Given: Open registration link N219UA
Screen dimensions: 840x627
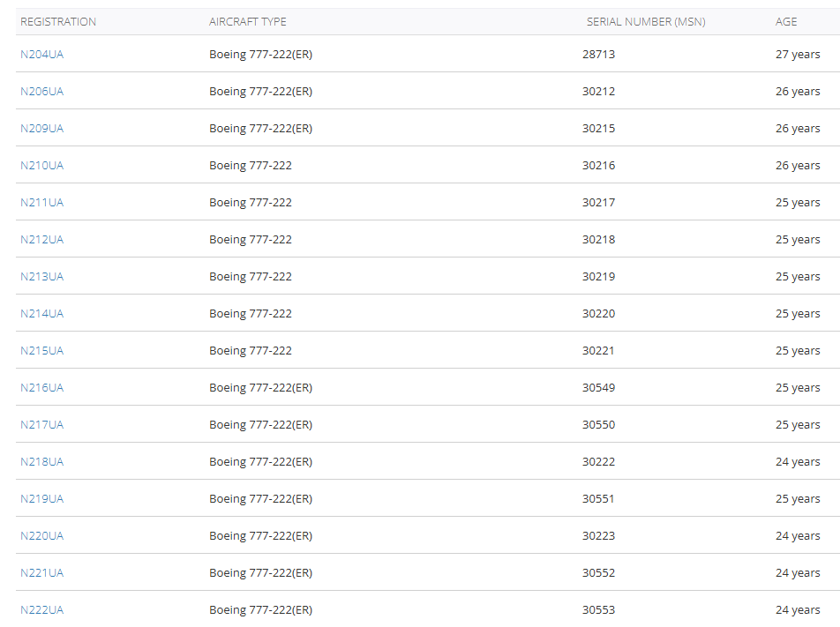Looking at the screenshot, I should tap(41, 498).
